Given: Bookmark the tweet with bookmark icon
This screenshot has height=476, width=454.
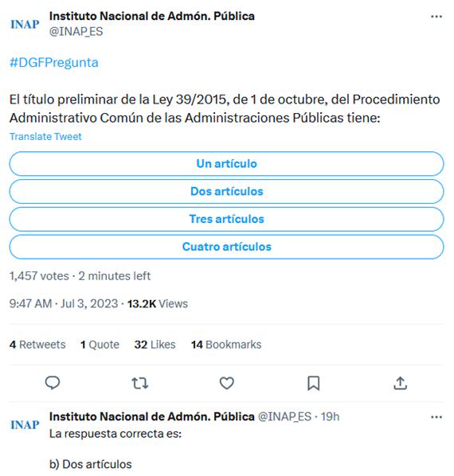Looking at the screenshot, I should point(313,383).
